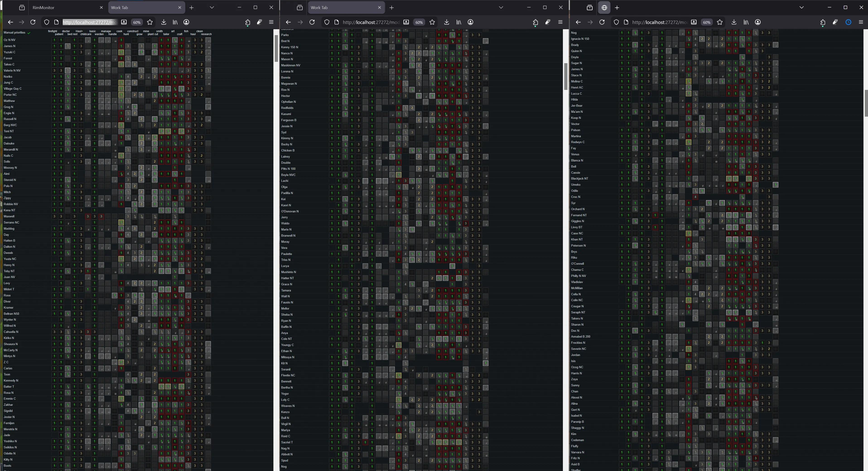This screenshot has height=471, width=868.
Task: Expand the list all tabs chevron, left window
Action: click(x=212, y=7)
